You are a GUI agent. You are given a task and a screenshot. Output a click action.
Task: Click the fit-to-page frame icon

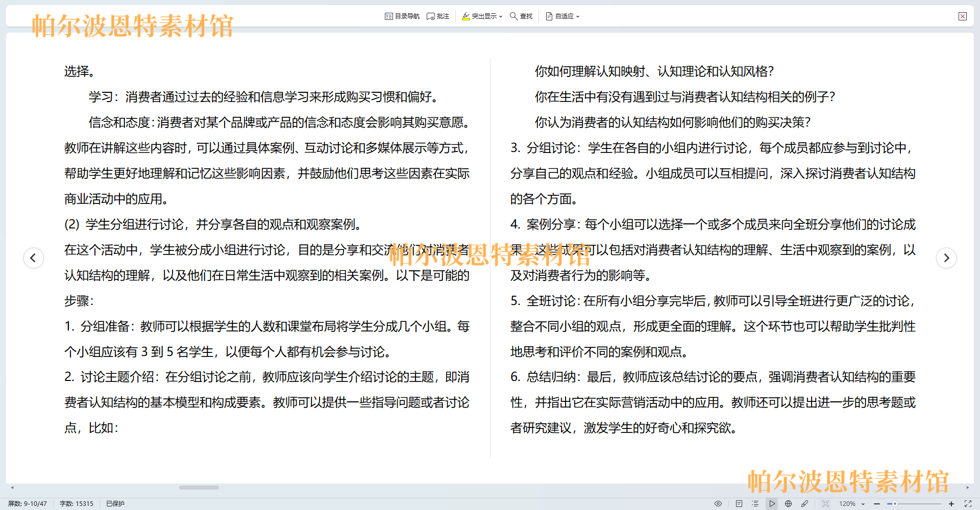[825, 503]
